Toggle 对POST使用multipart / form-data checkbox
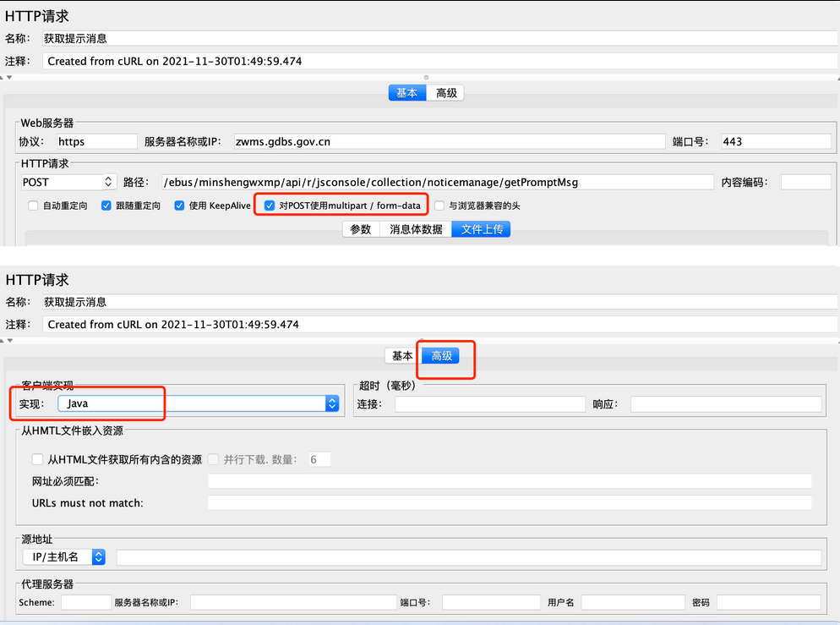Image resolution: width=840 pixels, height=625 pixels. tap(270, 206)
